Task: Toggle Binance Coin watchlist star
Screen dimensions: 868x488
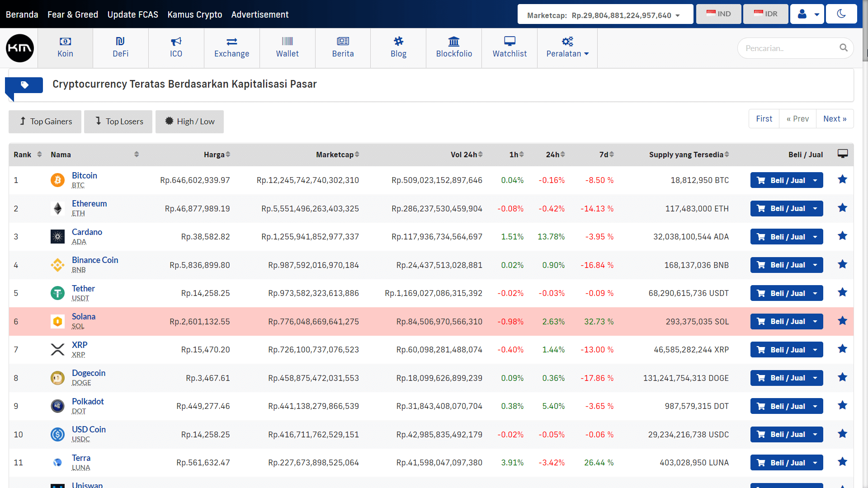Action: pos(842,264)
